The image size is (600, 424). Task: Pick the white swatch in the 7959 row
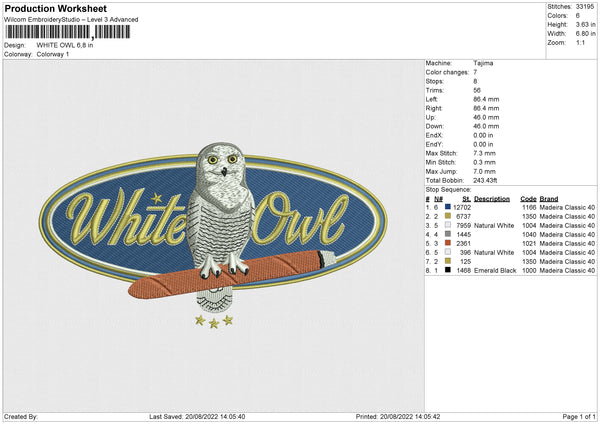(x=448, y=225)
